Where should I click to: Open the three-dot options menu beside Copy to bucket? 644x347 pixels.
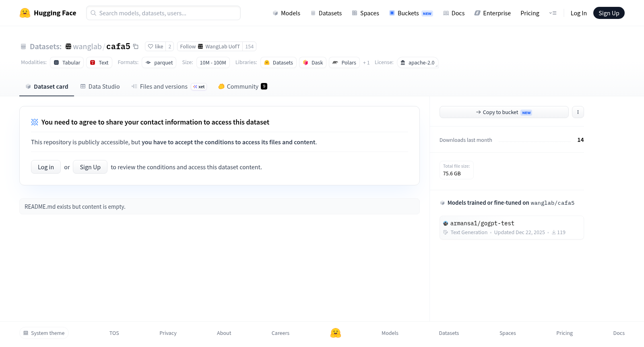click(x=578, y=112)
